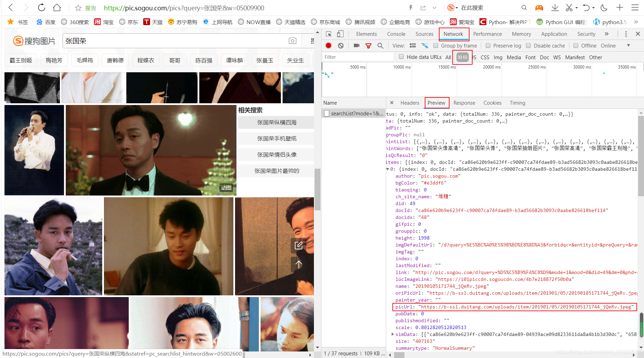Toggle the Img filter type
Viewport: 644px width, 358px height.
click(x=498, y=57)
